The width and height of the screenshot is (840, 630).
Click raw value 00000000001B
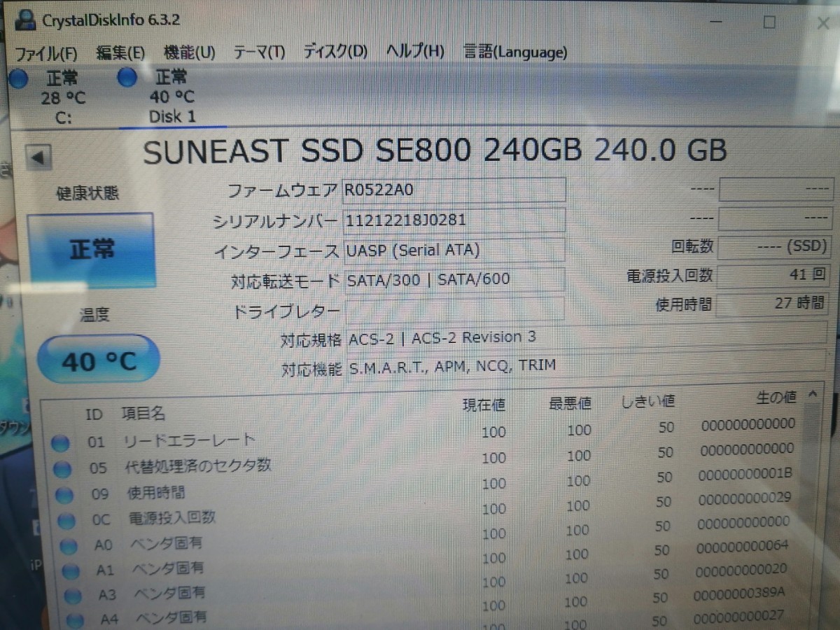coord(746,473)
